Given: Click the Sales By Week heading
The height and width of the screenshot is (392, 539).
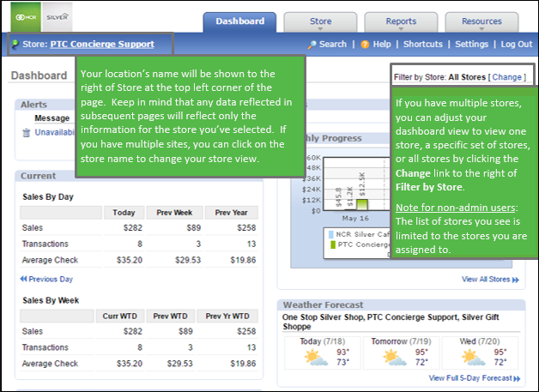Looking at the screenshot, I should pos(51,300).
